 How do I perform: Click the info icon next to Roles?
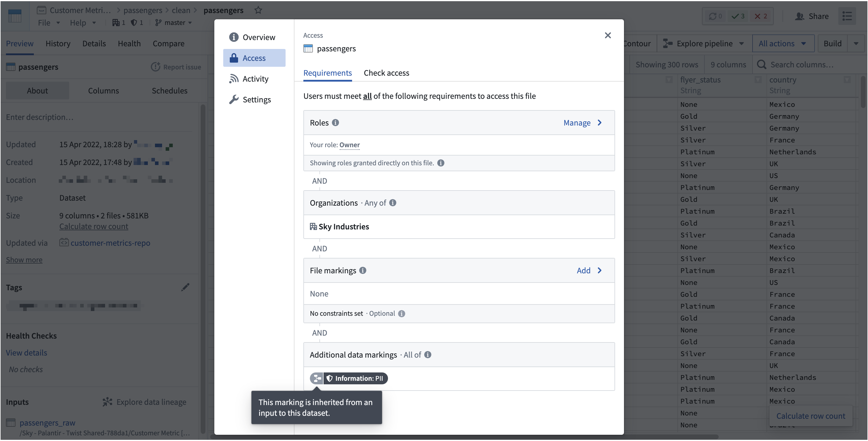[x=335, y=123]
